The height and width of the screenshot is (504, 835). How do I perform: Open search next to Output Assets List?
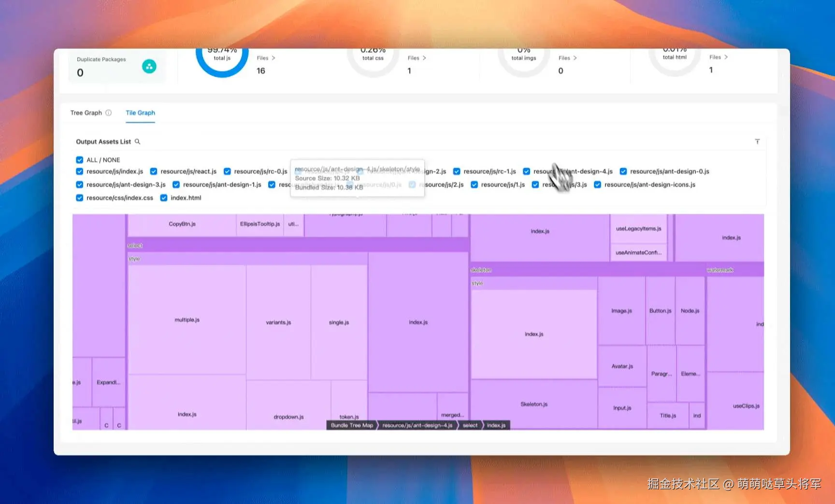(x=137, y=141)
